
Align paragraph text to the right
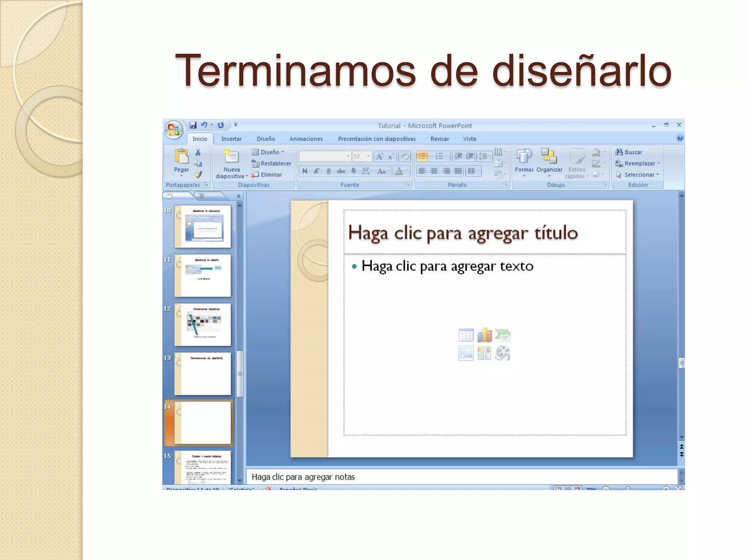[446, 171]
